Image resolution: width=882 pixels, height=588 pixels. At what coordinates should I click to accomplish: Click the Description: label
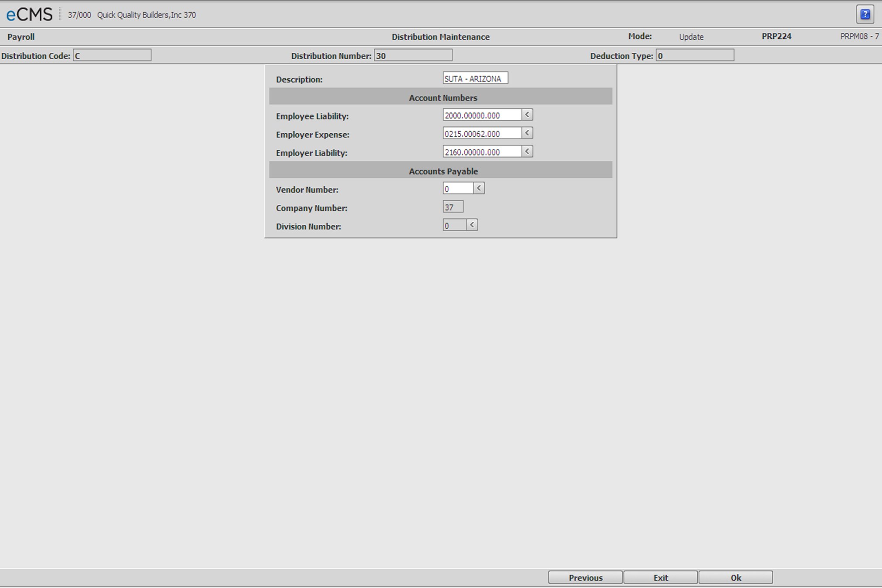(x=299, y=80)
